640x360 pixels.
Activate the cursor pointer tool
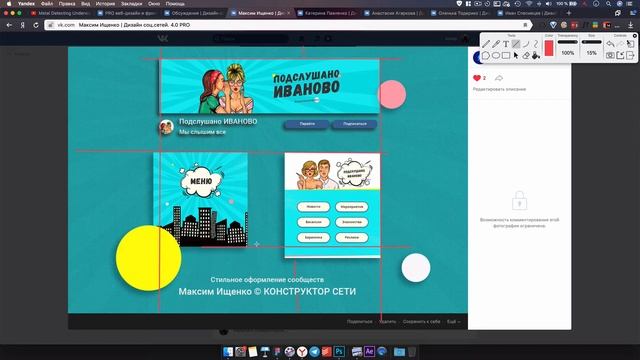point(516,55)
